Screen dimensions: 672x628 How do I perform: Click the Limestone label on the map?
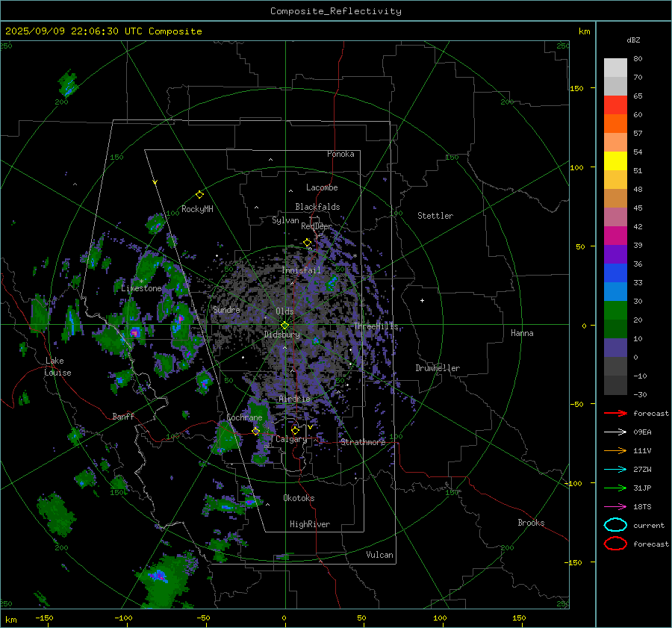coord(141,288)
